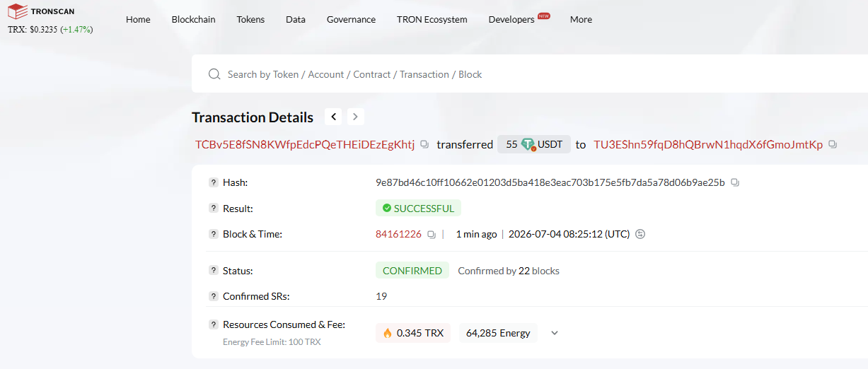The width and height of the screenshot is (868, 369).
Task: Click the Energy Fee Limit: 100 TRX text
Action: coord(272,342)
